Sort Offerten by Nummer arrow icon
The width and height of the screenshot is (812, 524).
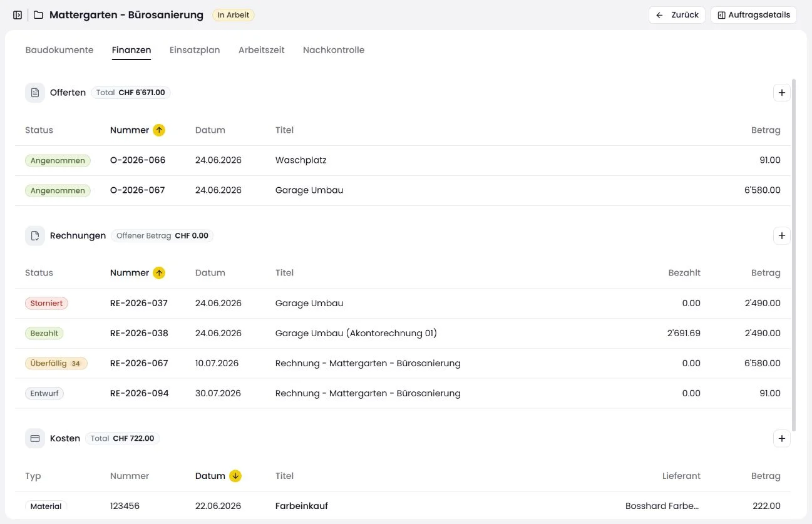coord(159,130)
